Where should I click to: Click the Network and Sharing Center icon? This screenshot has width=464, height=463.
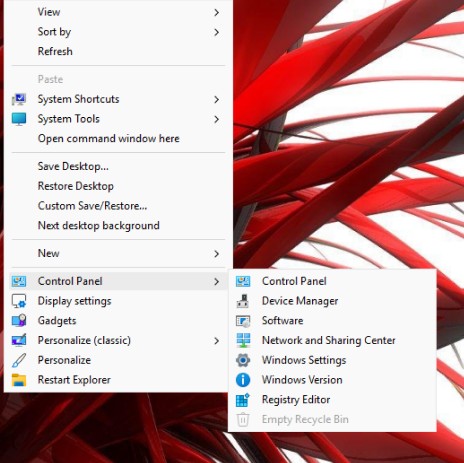click(243, 340)
